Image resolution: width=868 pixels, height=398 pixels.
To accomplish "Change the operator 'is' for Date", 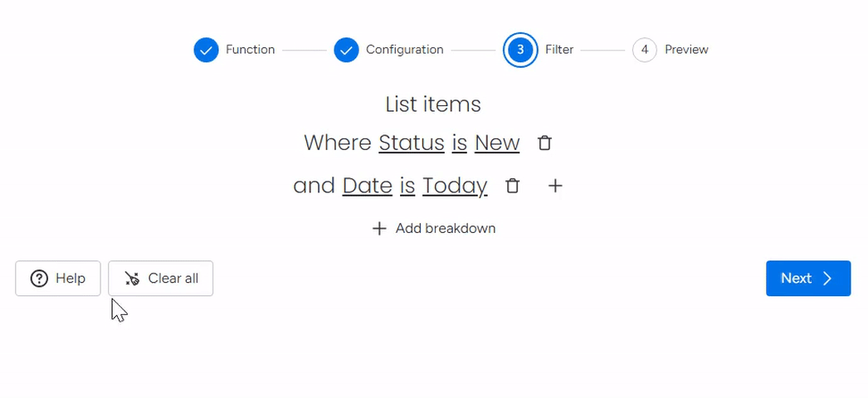I will [407, 186].
